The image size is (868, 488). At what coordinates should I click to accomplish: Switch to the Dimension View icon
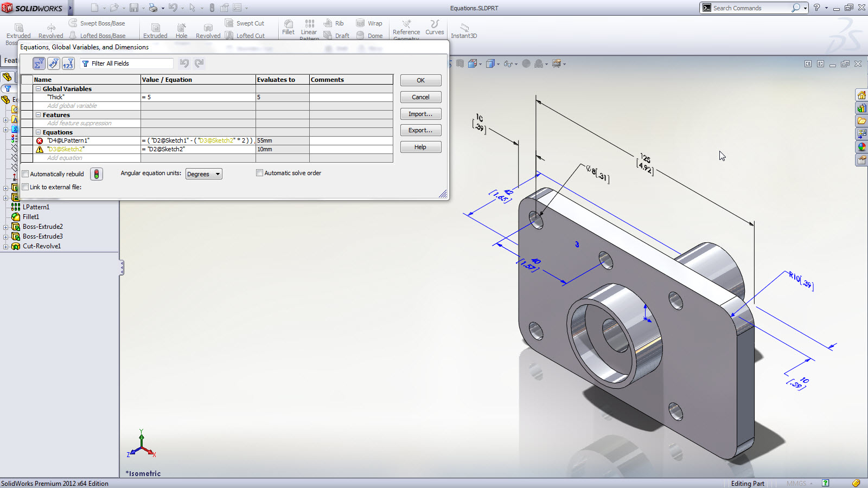pyautogui.click(x=53, y=63)
